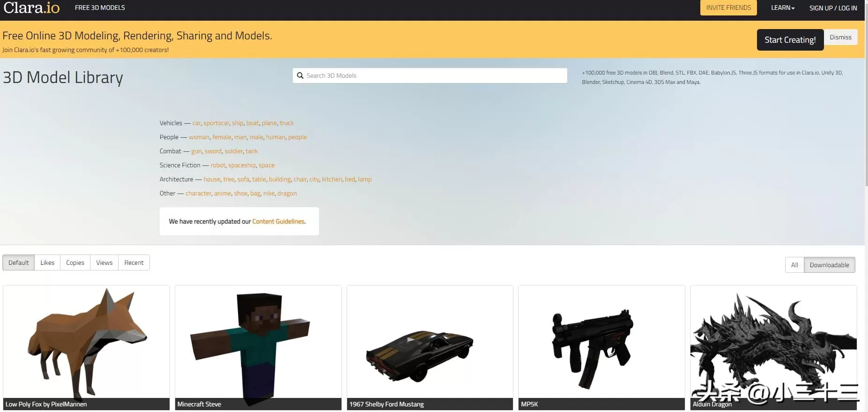The height and width of the screenshot is (412, 868).
Task: Open the Low Poly Fox model thumbnail
Action: [x=86, y=343]
